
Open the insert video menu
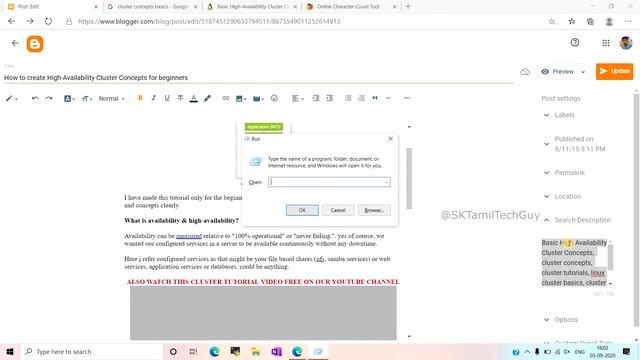258,98
